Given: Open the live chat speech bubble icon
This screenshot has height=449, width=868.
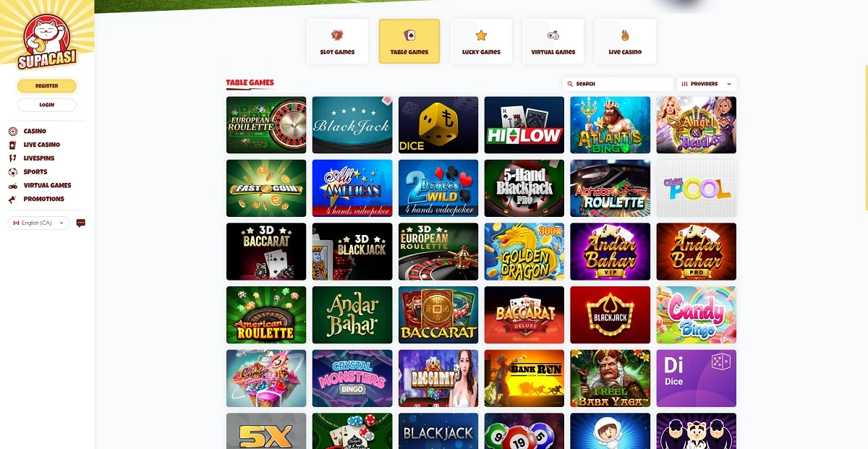Looking at the screenshot, I should [x=81, y=223].
